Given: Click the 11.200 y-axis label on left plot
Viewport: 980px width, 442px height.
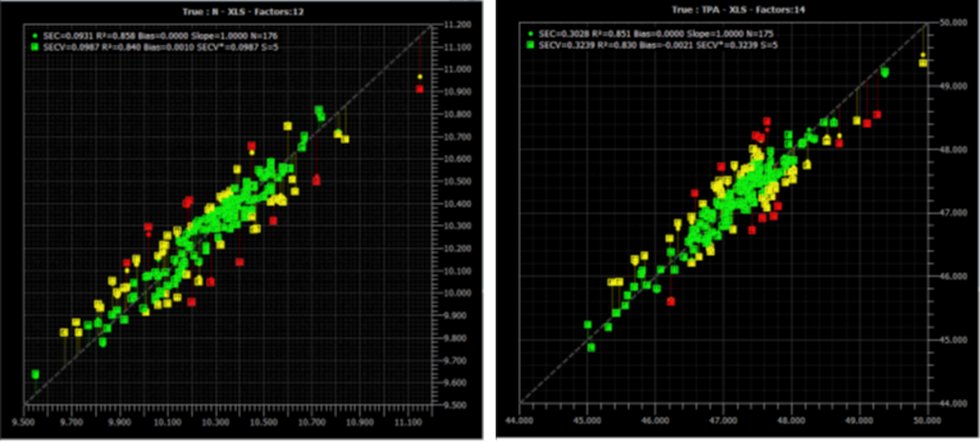Looking at the screenshot, I should point(458,25).
